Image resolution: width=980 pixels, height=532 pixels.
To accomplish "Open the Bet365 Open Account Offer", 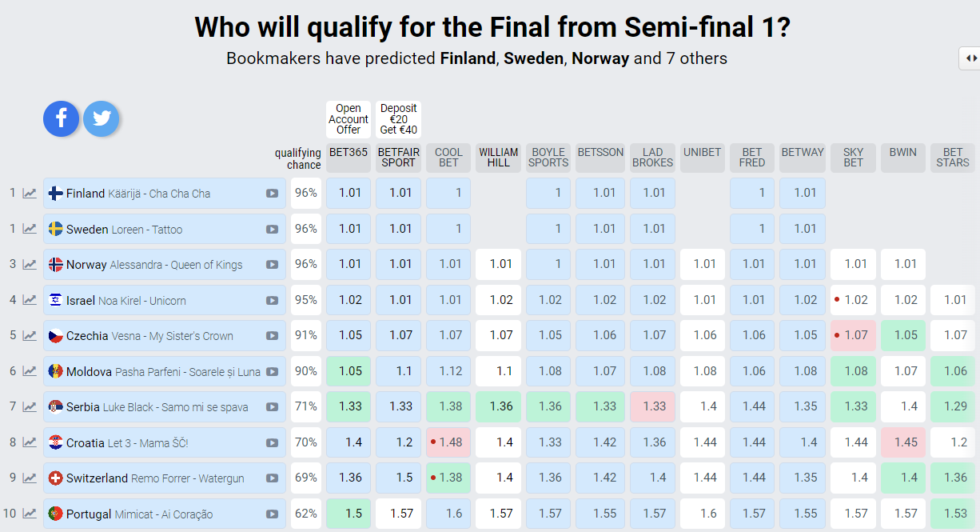I will coord(349,119).
